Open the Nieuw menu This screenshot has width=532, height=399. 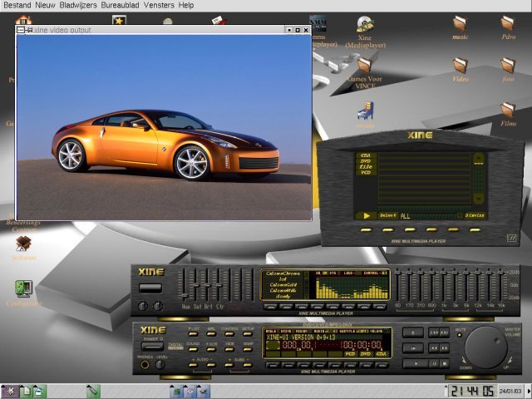coord(45,5)
